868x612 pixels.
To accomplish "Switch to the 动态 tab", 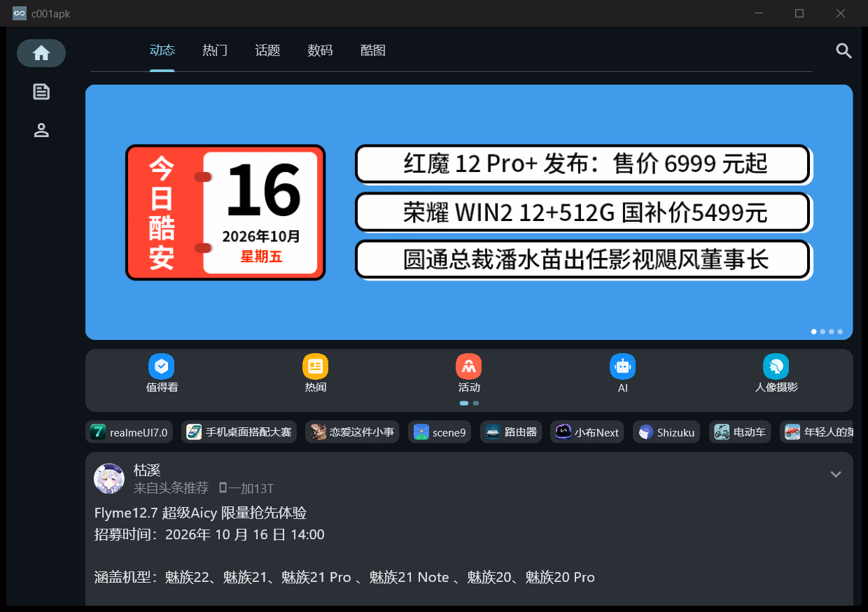I will pos(162,50).
